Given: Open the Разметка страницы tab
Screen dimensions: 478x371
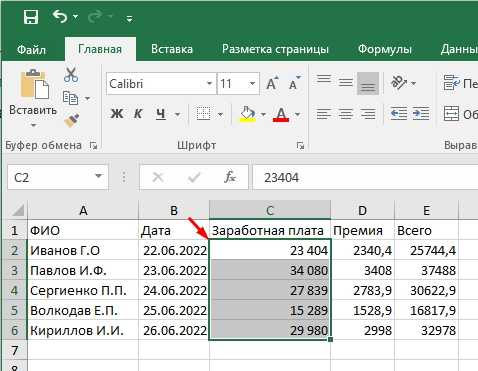Looking at the screenshot, I should point(275,49).
